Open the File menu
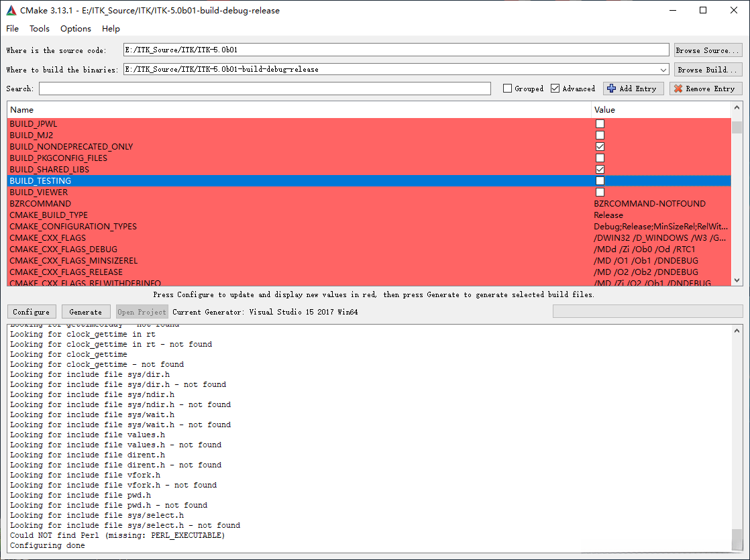This screenshot has width=750, height=560. point(13,29)
